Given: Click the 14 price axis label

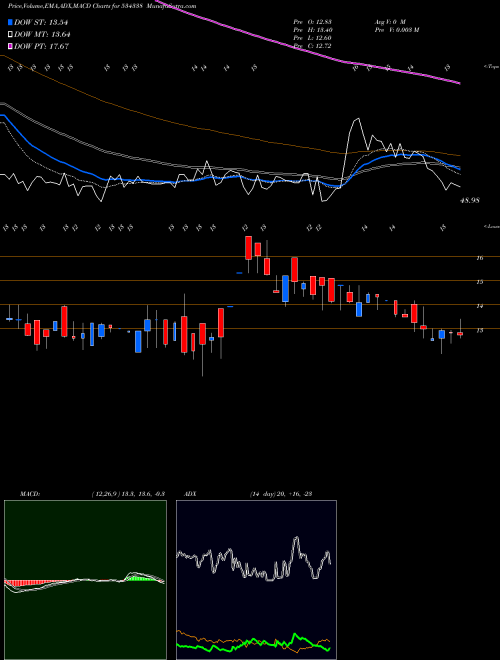Looking at the screenshot, I should 479,306.
